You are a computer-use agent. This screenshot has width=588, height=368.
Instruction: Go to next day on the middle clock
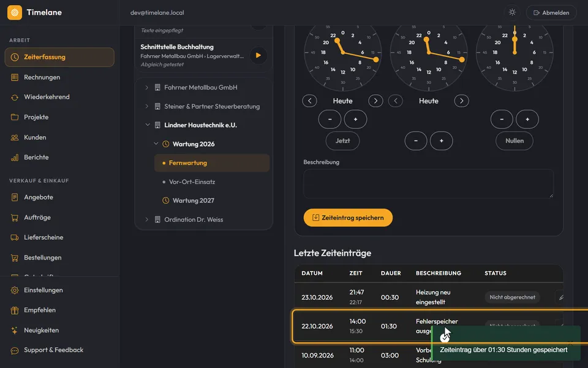tap(462, 101)
